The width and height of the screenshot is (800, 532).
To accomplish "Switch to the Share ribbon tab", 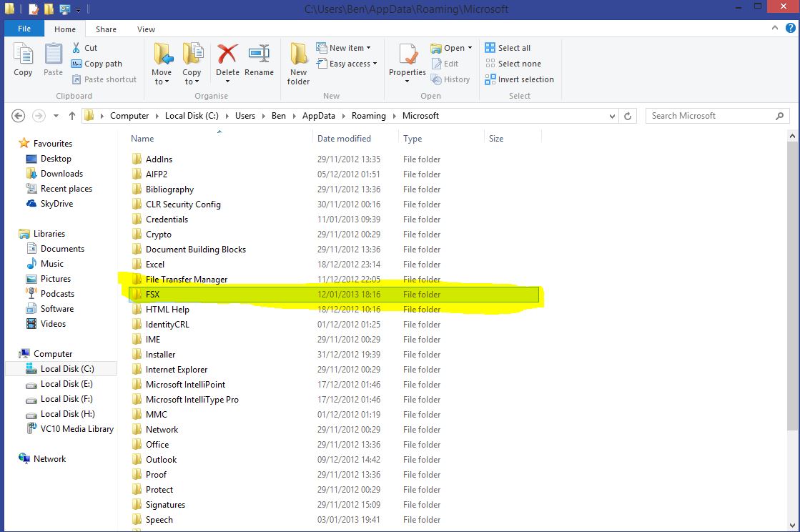I will pyautogui.click(x=106, y=29).
